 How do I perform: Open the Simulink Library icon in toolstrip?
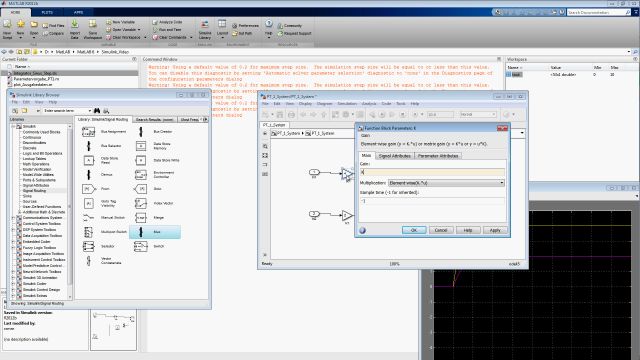click(205, 25)
